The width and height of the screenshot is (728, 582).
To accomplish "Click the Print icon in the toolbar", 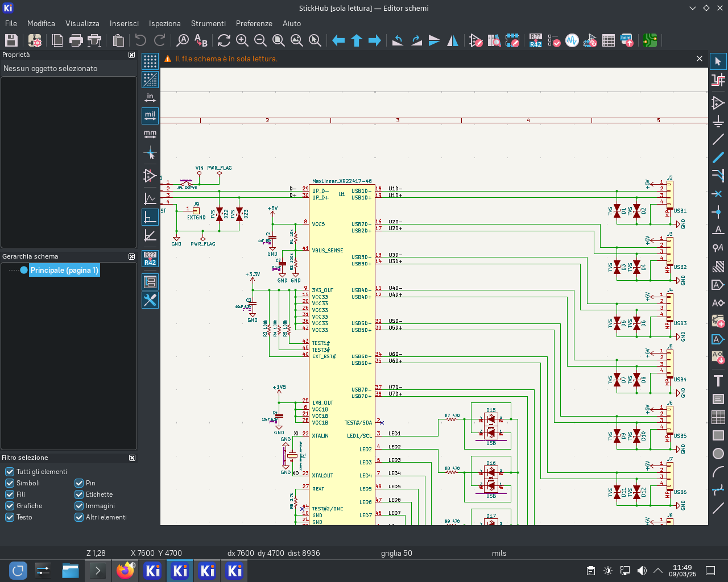I will pos(76,40).
